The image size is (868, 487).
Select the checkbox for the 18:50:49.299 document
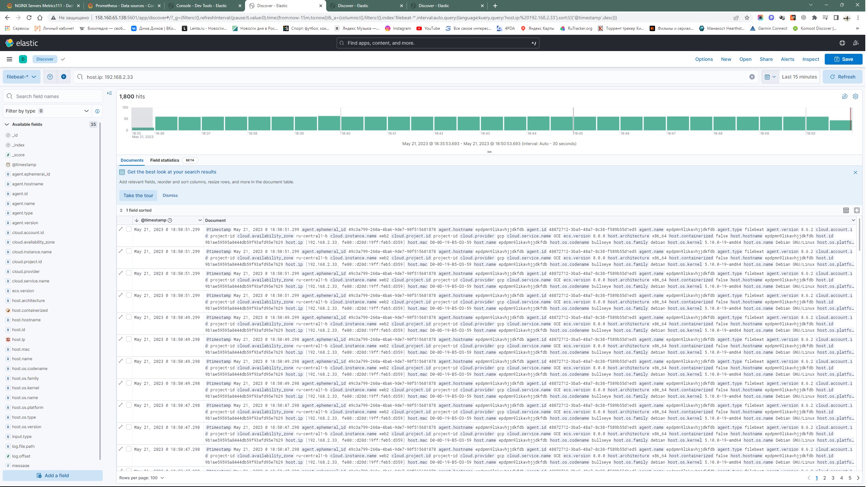coord(129,317)
